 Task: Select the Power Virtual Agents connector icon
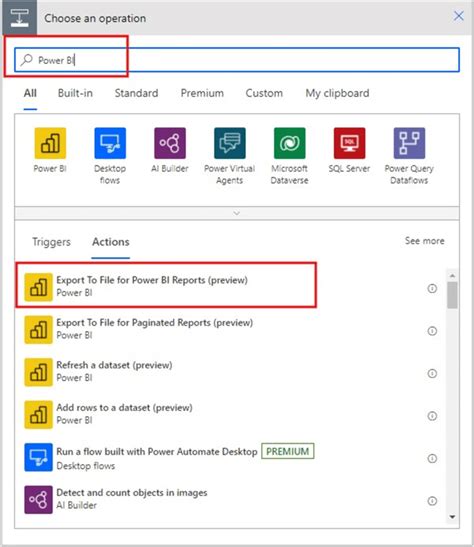(x=230, y=143)
